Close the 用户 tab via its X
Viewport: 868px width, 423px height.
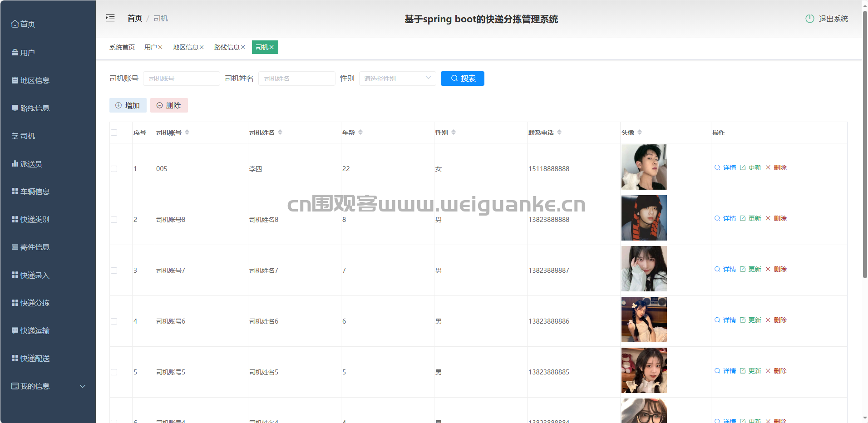(x=160, y=47)
